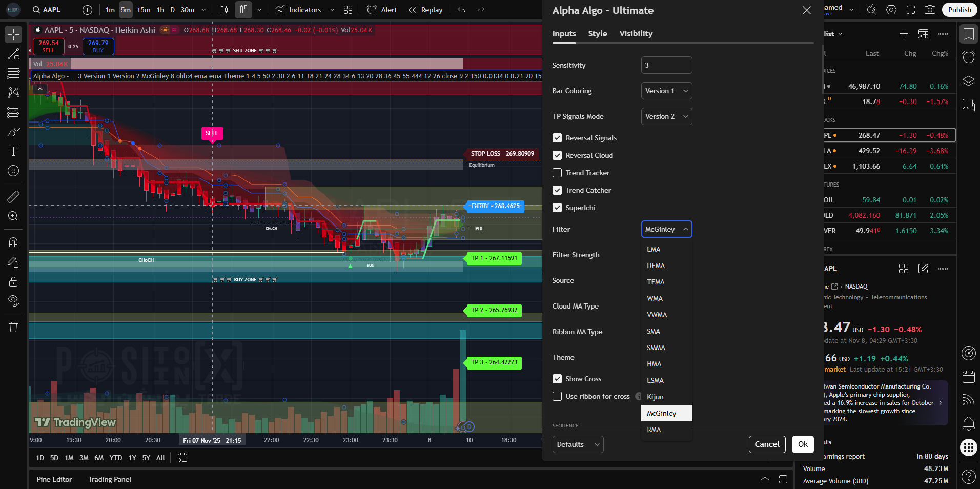Take a snapshot with camera icon
980x489 pixels.
tap(930, 10)
